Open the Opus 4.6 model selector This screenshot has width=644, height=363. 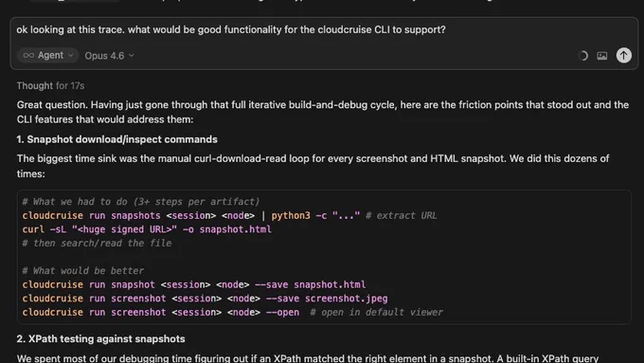click(x=109, y=56)
